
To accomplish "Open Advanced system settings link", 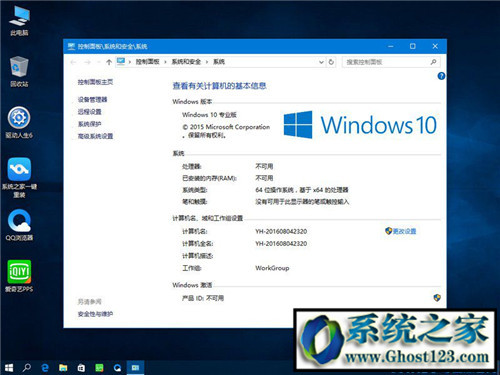I will pyautogui.click(x=95, y=136).
